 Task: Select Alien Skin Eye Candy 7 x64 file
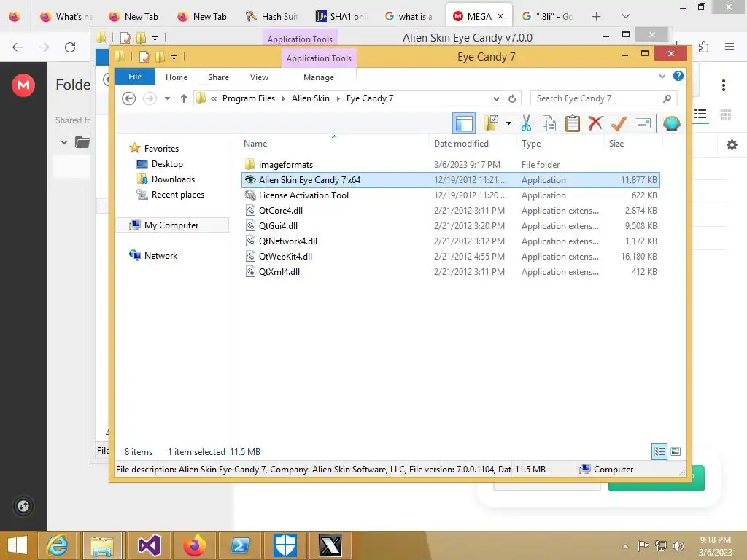pos(450,180)
